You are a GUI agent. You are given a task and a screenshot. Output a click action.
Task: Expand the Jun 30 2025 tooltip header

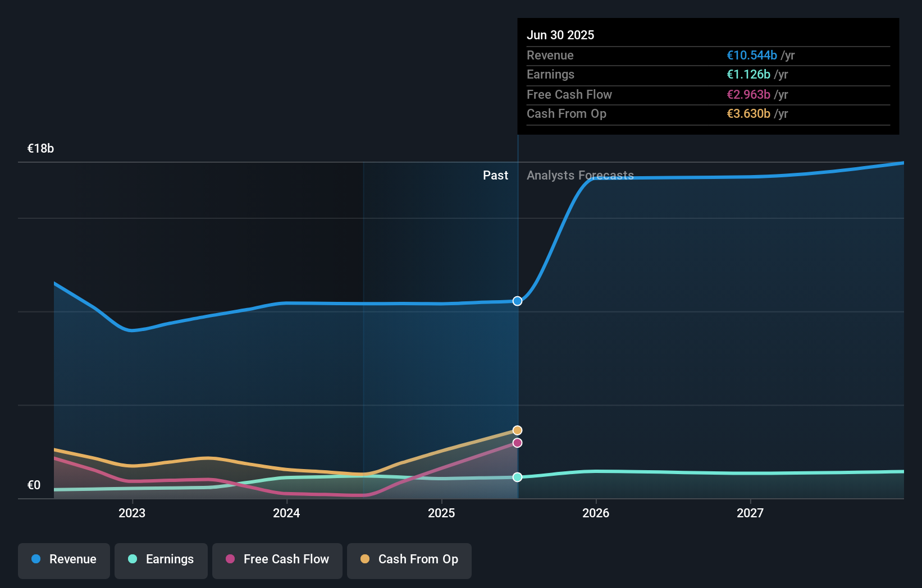click(x=560, y=34)
